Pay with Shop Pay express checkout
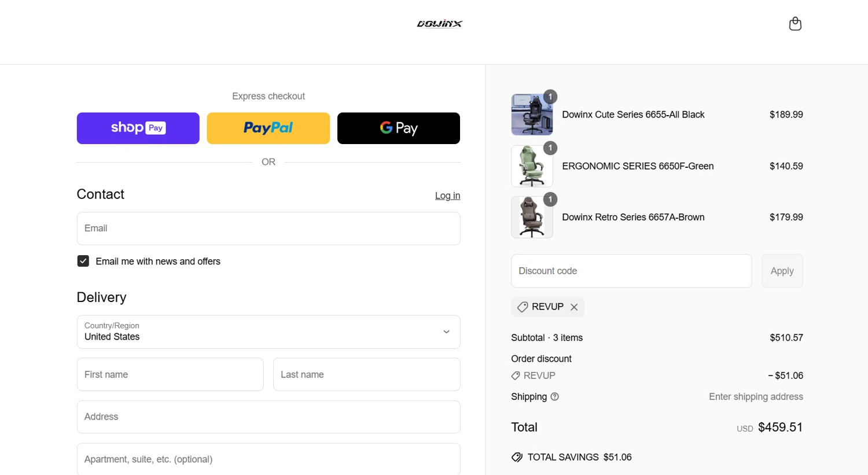 138,128
